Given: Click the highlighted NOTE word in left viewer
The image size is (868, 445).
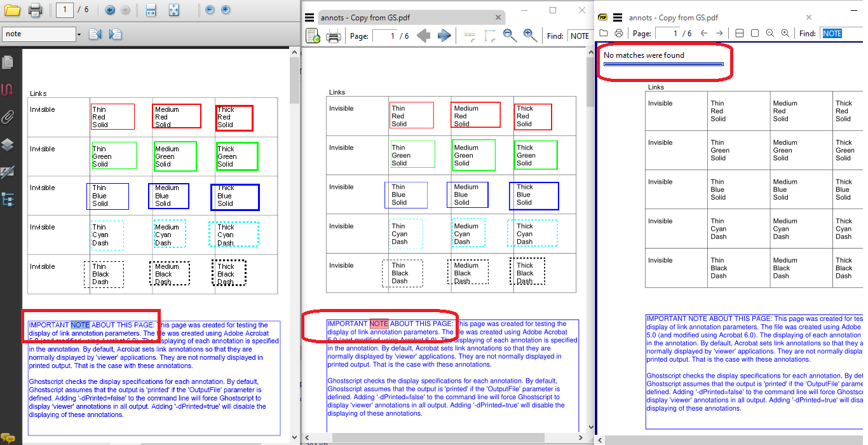Looking at the screenshot, I should (80, 325).
